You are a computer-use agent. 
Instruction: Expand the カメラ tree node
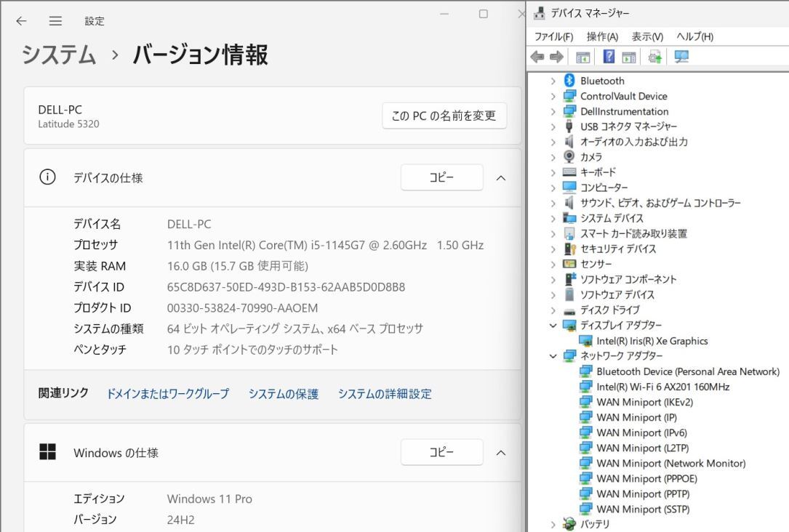553,157
